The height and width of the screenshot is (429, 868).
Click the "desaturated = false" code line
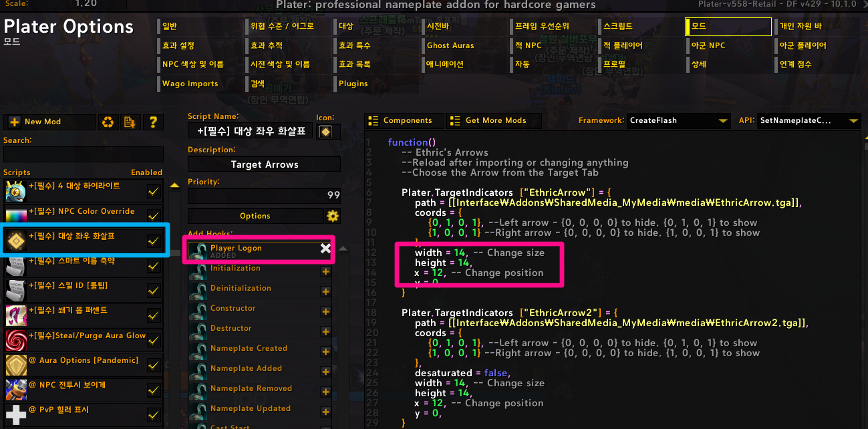pyautogui.click(x=462, y=373)
